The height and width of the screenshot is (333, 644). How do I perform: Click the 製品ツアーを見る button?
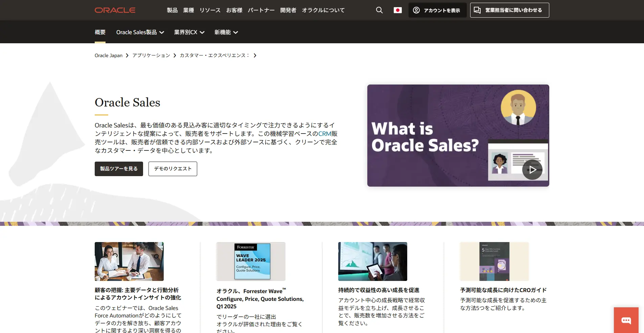(x=119, y=169)
